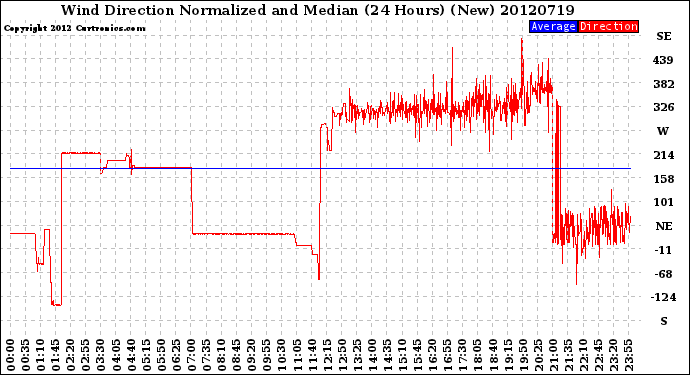
Task: Click the 04:05 time label
Action: pos(115,355)
